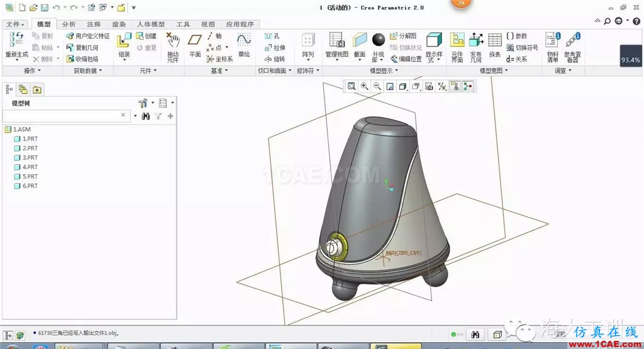Click Zoom Out icon in graphics toolbar
Screen dimensions: 644x349
[x=377, y=86]
